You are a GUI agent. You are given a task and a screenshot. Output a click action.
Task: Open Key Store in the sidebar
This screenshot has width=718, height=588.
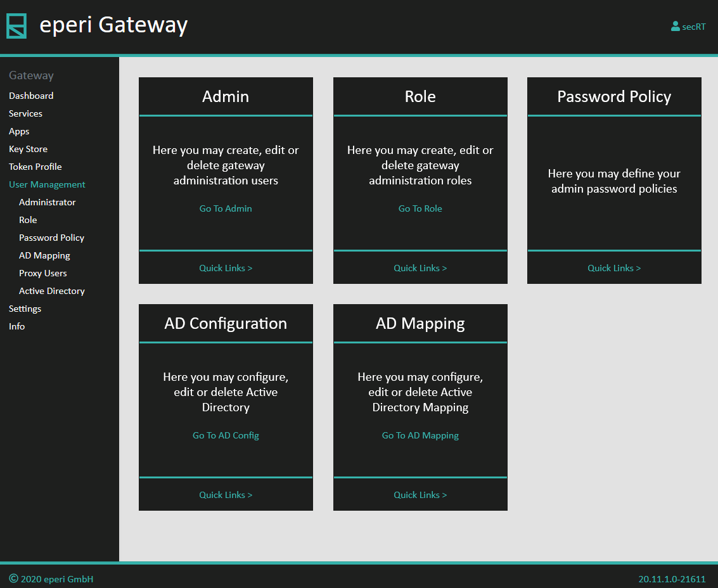coord(28,149)
